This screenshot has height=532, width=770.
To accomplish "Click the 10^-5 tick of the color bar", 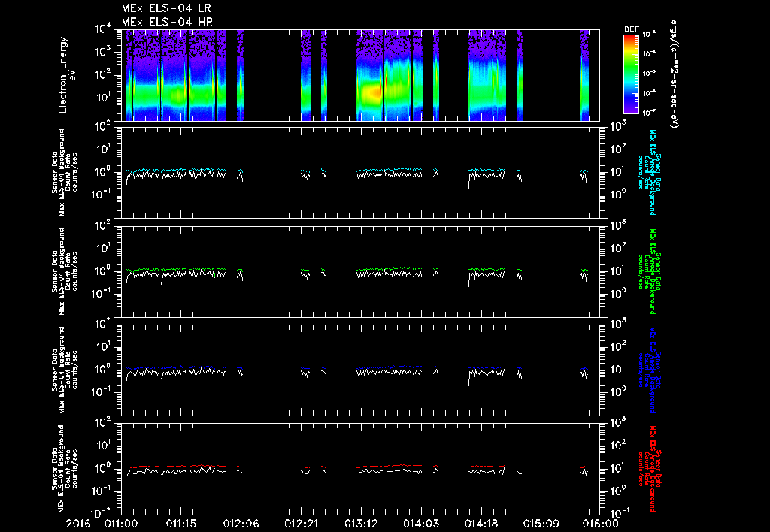I will [x=649, y=73].
